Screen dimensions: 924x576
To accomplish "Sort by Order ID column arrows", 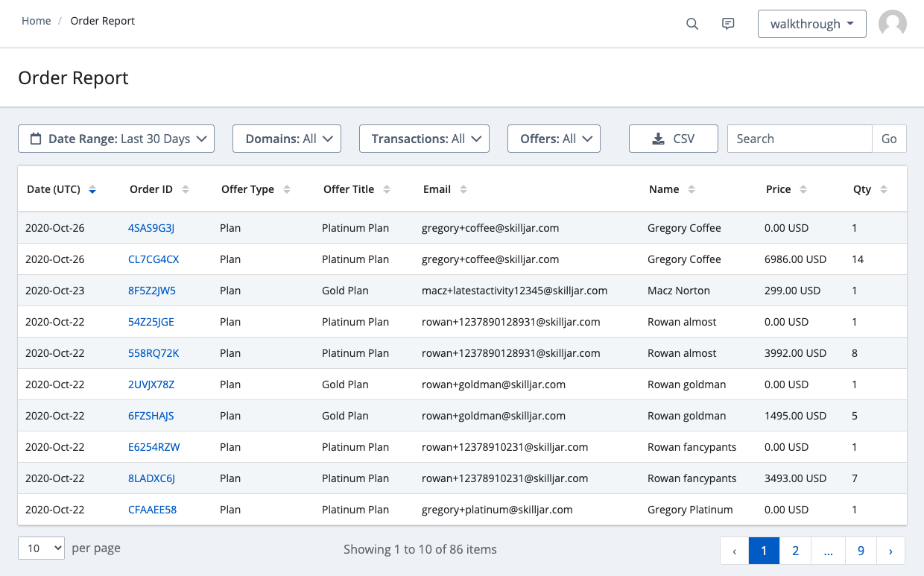I will 186,190.
